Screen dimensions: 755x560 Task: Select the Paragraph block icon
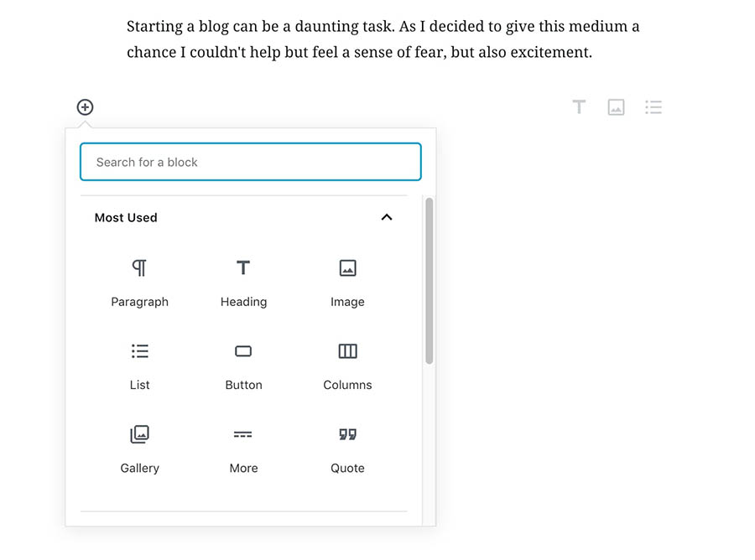click(x=139, y=268)
